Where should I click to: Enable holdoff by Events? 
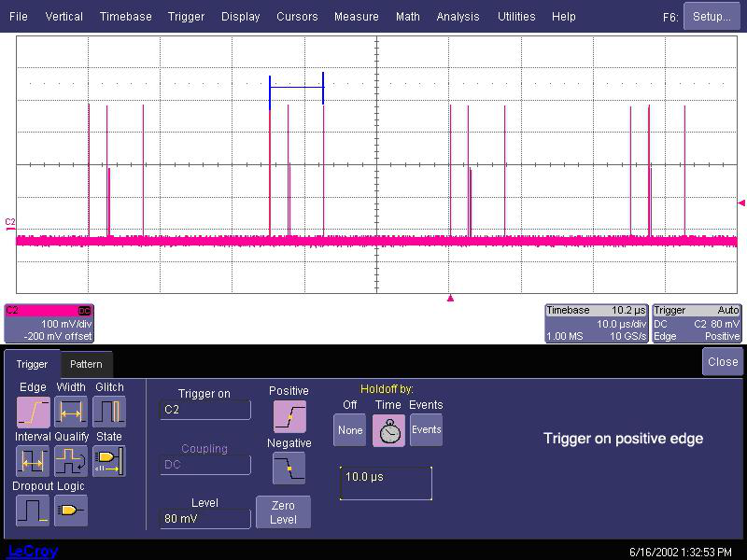(x=426, y=430)
